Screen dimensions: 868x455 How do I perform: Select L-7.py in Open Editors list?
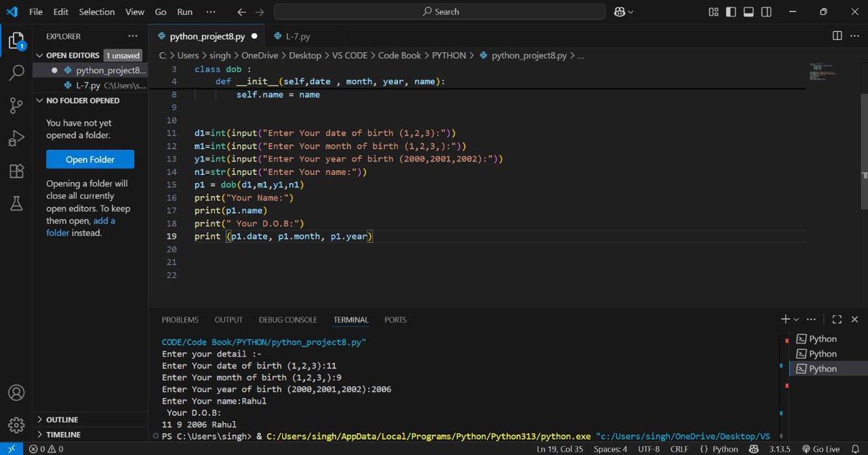(x=90, y=85)
